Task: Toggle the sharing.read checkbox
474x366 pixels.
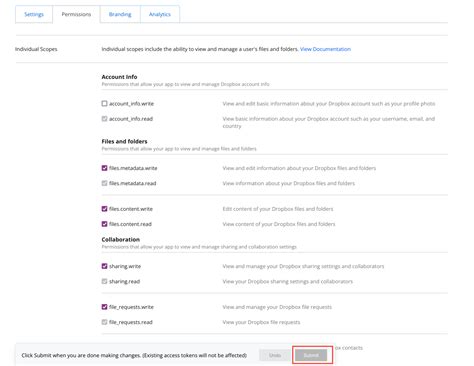Action: (104, 281)
